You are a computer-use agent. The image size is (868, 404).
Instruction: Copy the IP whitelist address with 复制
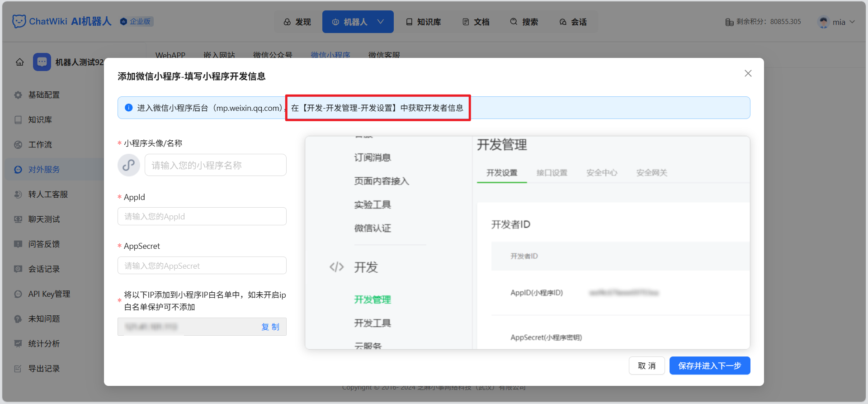[x=270, y=327]
